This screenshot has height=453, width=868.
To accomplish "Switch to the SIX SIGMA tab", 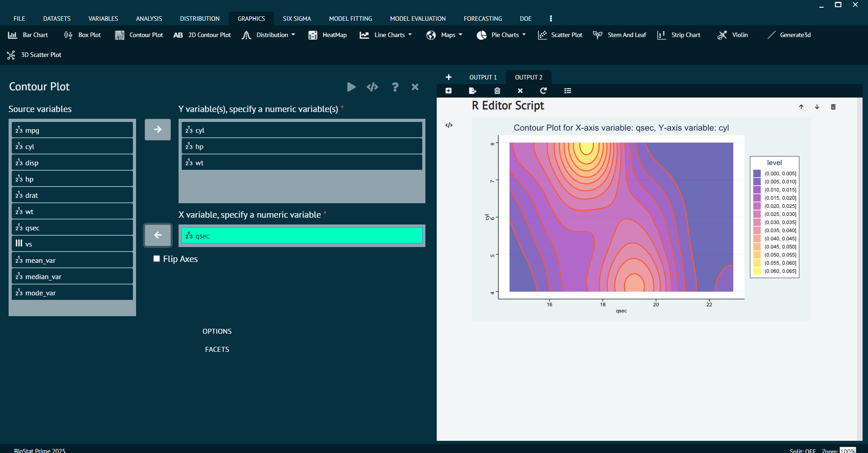I will [x=297, y=19].
